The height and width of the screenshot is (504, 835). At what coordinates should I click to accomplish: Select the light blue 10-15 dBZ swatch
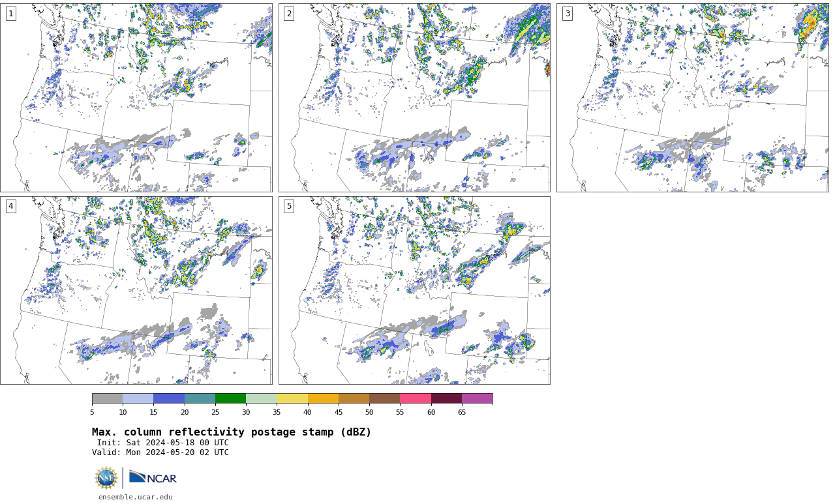(x=138, y=398)
